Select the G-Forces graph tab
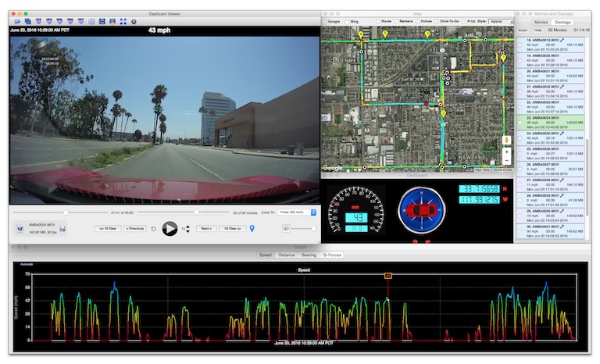Viewport: 600px width, 364px height. coord(332,255)
